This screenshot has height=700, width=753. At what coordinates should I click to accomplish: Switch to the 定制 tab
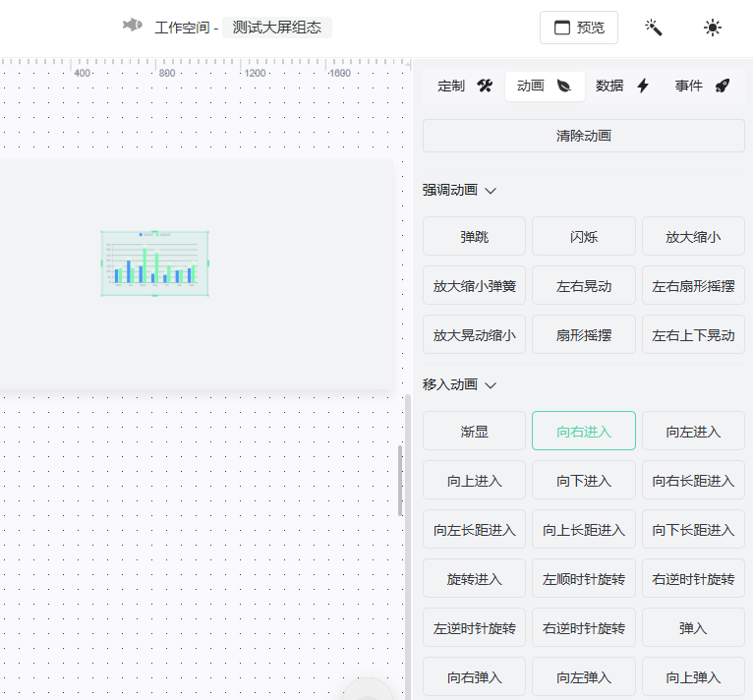[x=465, y=86]
